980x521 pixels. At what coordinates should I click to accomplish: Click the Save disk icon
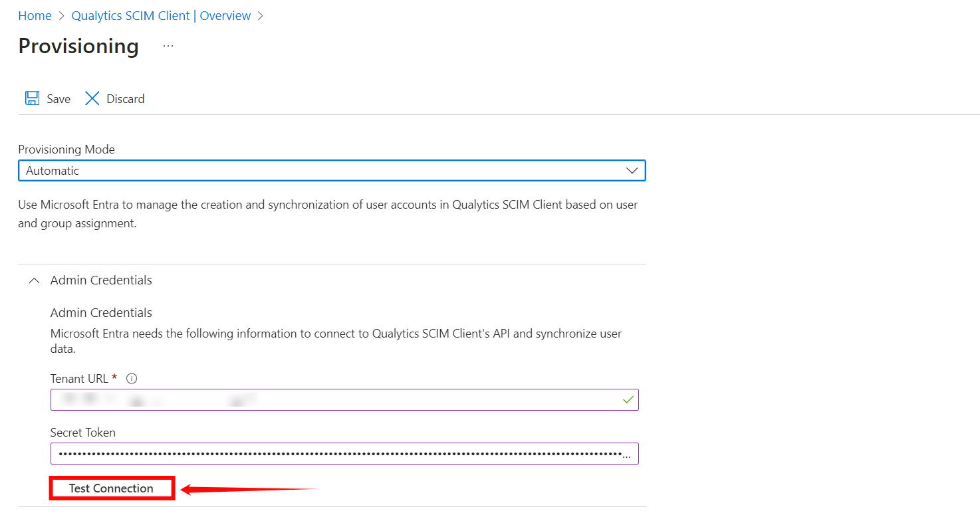[x=32, y=98]
